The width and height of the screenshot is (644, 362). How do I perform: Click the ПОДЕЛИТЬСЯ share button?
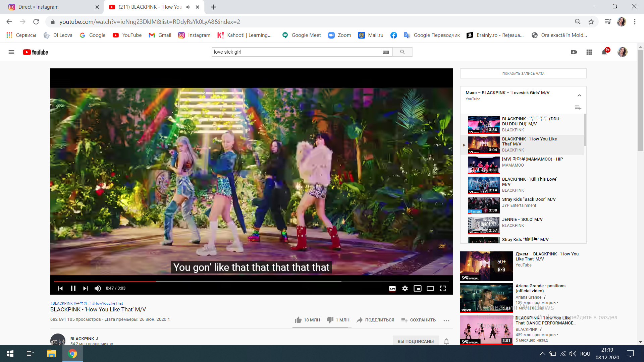click(x=375, y=320)
